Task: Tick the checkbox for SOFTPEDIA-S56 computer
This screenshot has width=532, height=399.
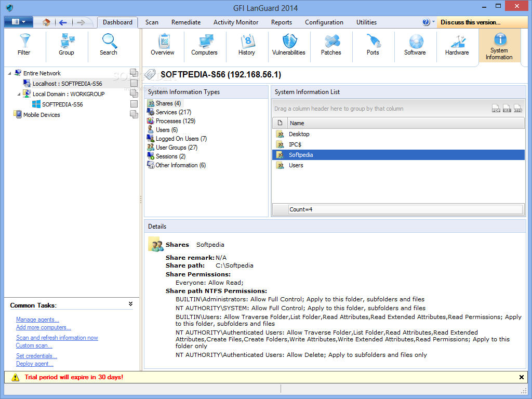Action: tap(134, 104)
